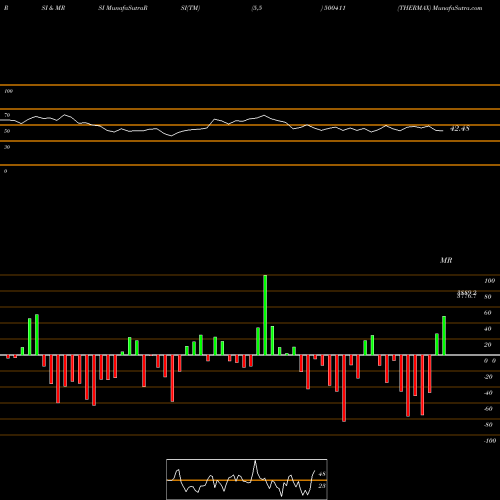The height and width of the screenshot is (500, 500).
Task: Click the 48 label in the mini chart
Action: pyautogui.click(x=322, y=474)
